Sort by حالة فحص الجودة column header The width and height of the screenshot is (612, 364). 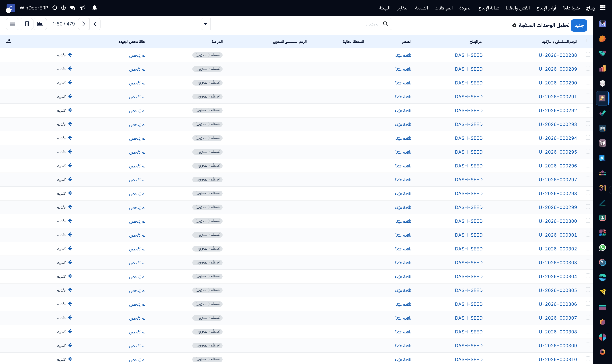(132, 42)
